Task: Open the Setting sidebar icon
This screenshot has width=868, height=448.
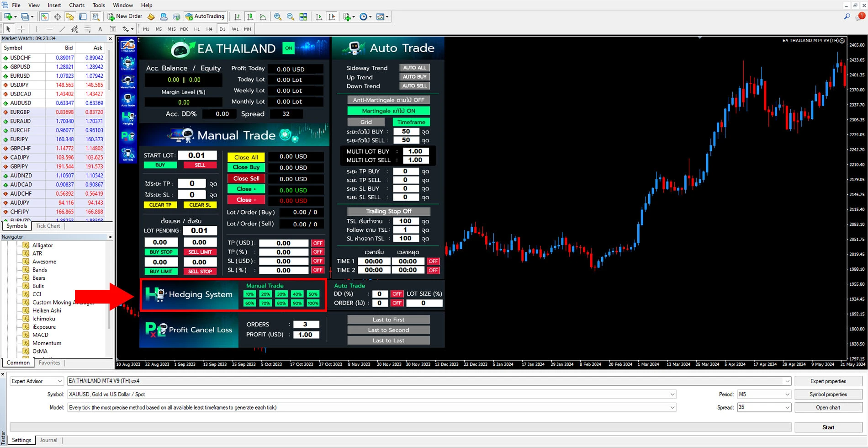Action: pos(128,154)
